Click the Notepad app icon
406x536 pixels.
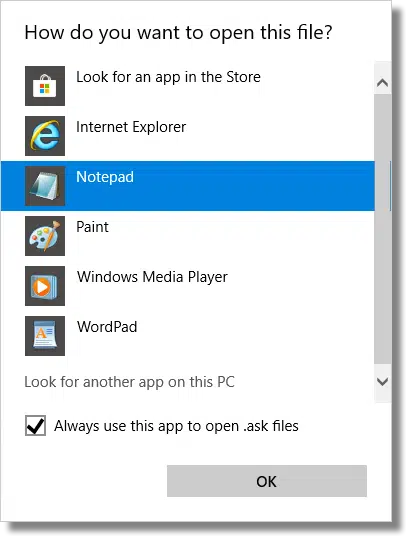[45, 186]
